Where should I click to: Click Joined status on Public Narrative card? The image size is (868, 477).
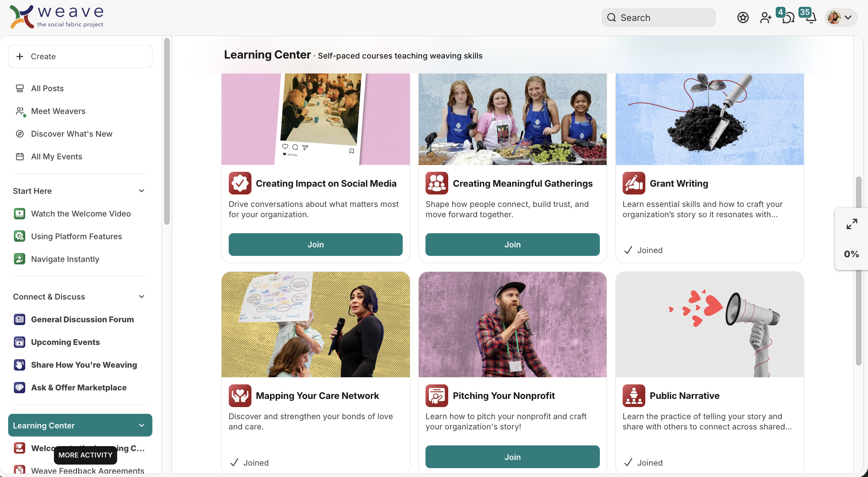643,462
